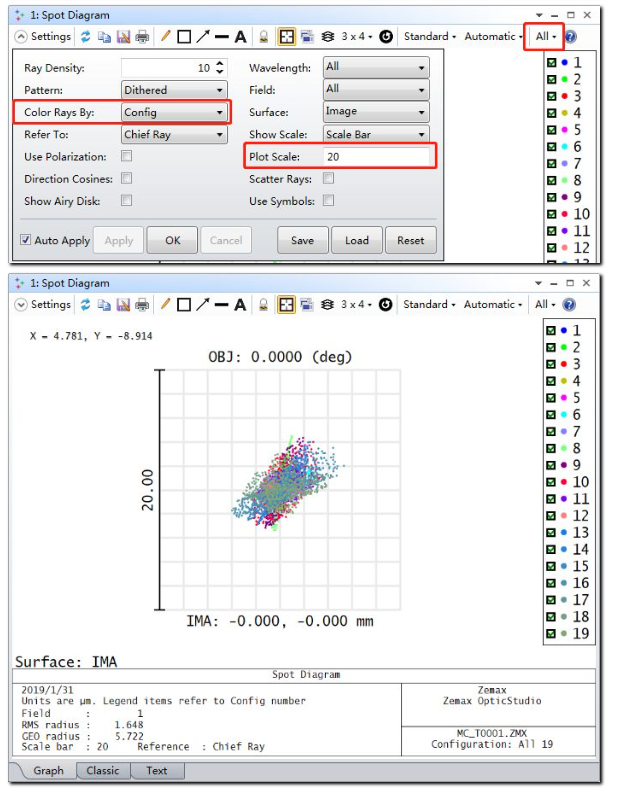The height and width of the screenshot is (794, 618).
Task: Toggle config 10 checkbox in lower window legend
Action: click(551, 482)
